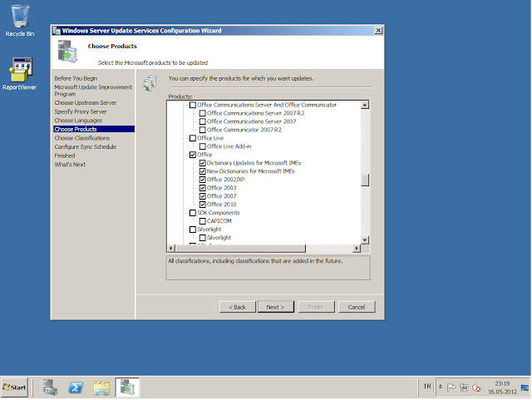Enable the Silverlight parent checkbox
Image resolution: width=532 pixels, height=400 pixels.
[x=194, y=230]
